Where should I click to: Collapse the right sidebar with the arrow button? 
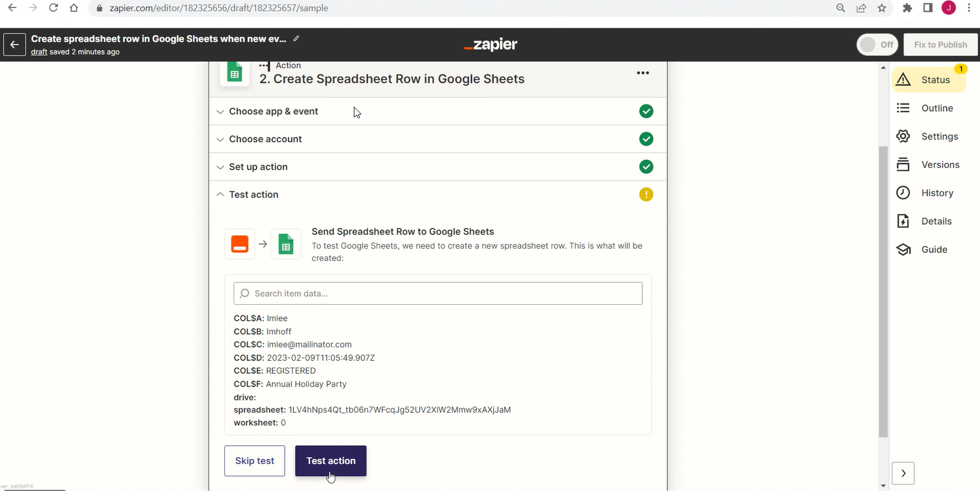[903, 473]
